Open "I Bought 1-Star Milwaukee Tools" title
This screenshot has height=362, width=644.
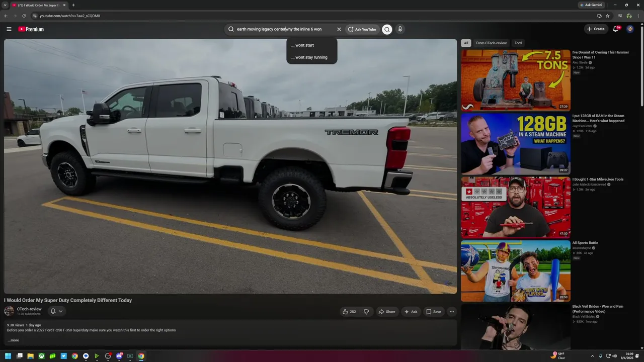598,179
